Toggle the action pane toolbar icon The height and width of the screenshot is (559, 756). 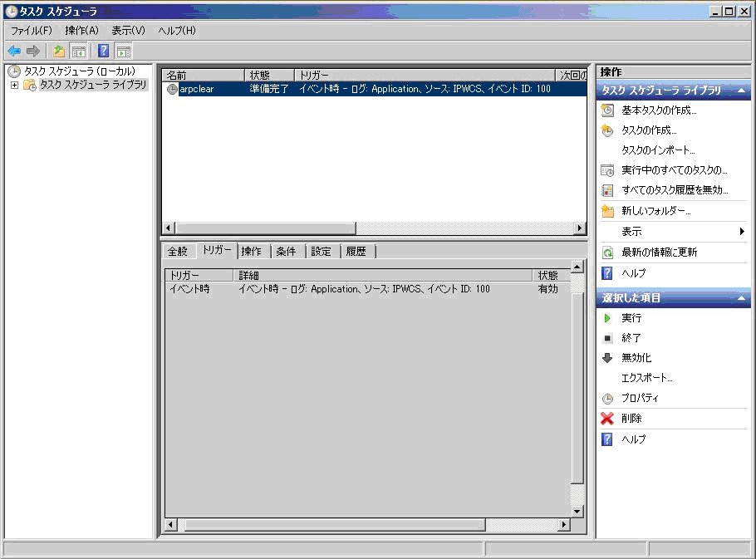pyautogui.click(x=124, y=51)
